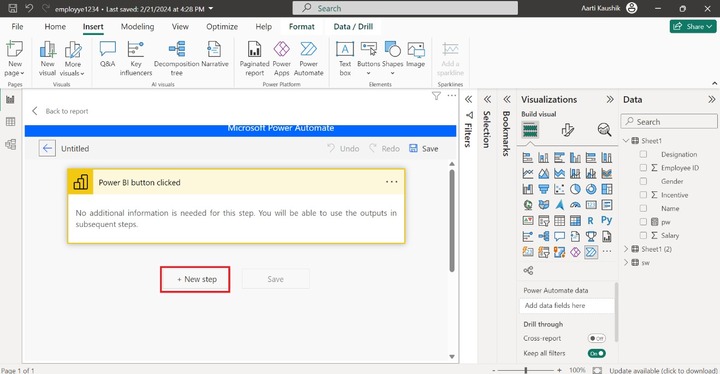Screen dimensions: 720x374
Task: Collapse the Data pane
Action: pyautogui.click(x=711, y=99)
